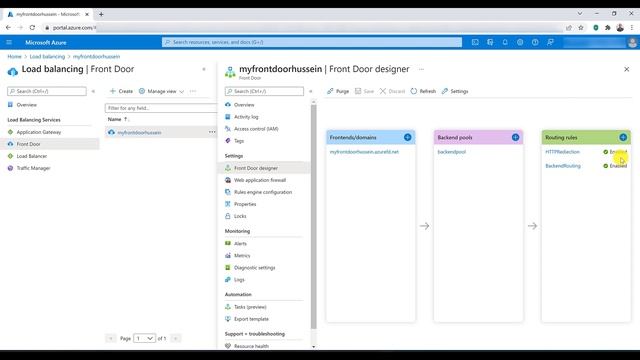Close the Front Door designer blade
The width and height of the screenshot is (640, 360).
(627, 69)
